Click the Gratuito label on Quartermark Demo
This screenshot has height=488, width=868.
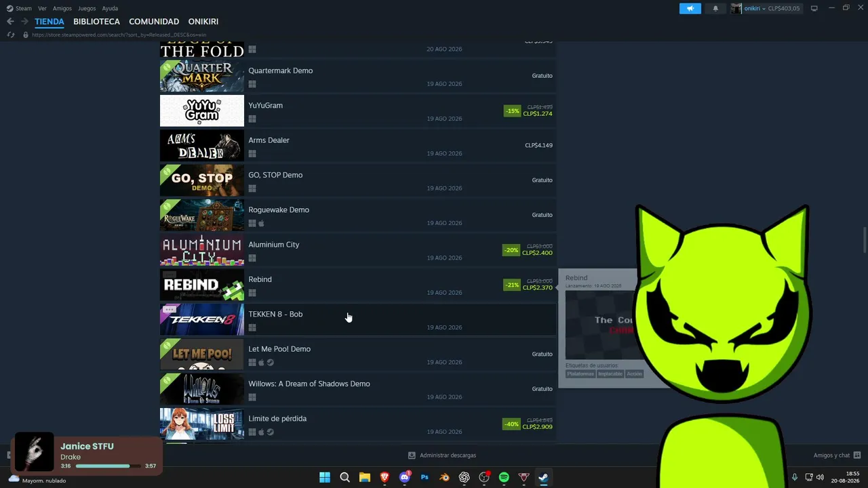542,76
